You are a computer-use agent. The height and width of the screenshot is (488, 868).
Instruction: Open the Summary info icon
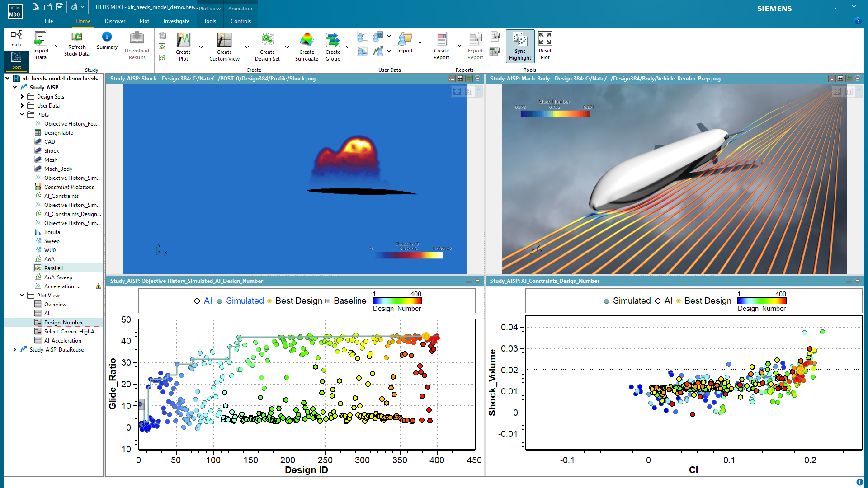(x=107, y=37)
